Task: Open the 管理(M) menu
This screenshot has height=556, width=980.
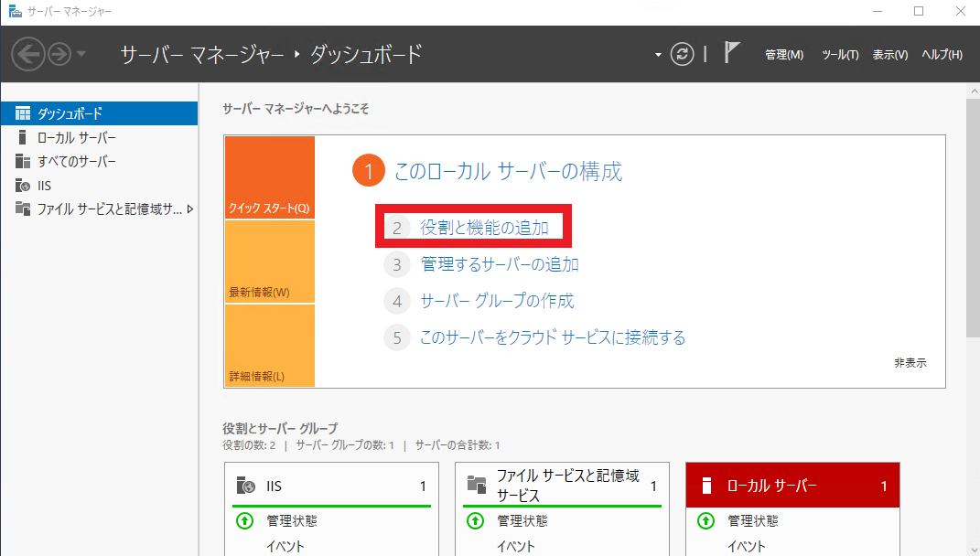Action: click(x=784, y=55)
